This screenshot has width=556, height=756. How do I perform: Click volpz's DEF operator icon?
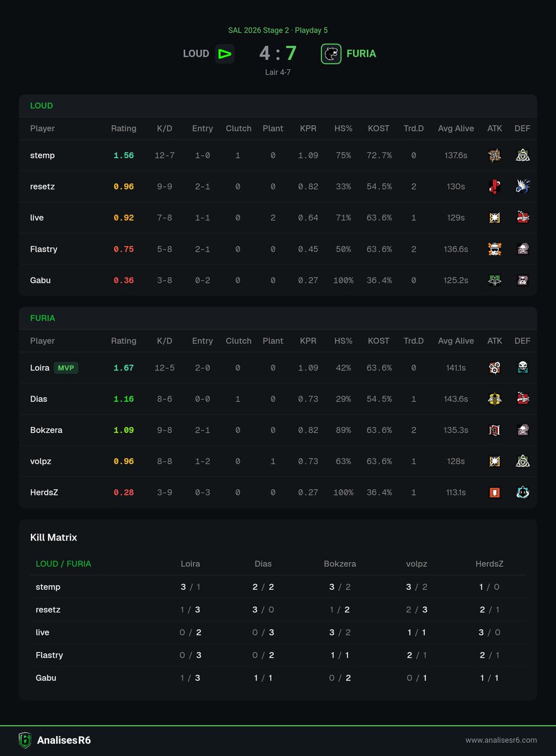click(523, 461)
